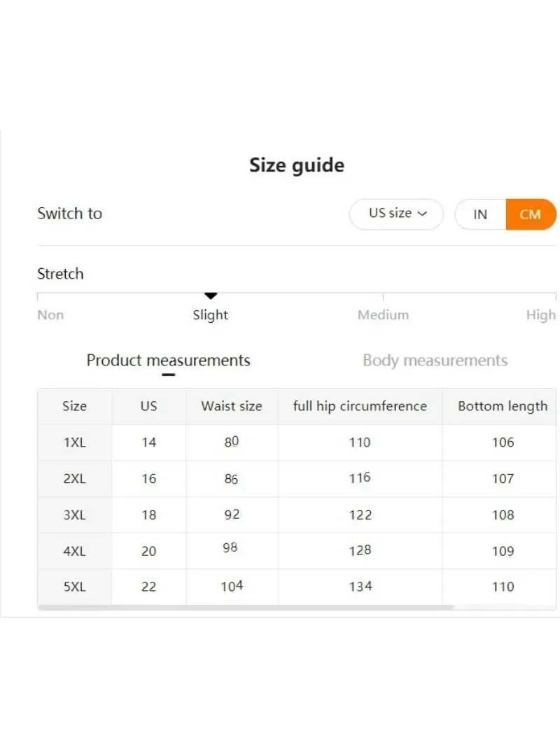The width and height of the screenshot is (560, 747).
Task: Click the Waist size column header
Action: [232, 406]
